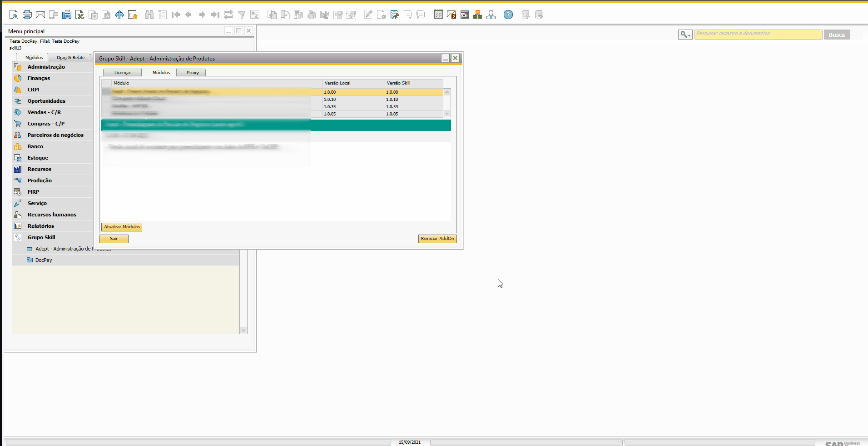
Task: Open Query Manager database wrench icon
Action: 395,15
